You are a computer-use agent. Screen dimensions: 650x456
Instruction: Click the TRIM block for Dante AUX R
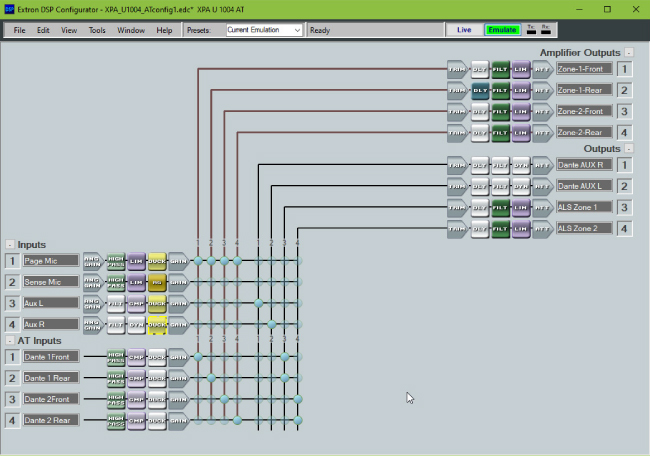[x=458, y=165]
